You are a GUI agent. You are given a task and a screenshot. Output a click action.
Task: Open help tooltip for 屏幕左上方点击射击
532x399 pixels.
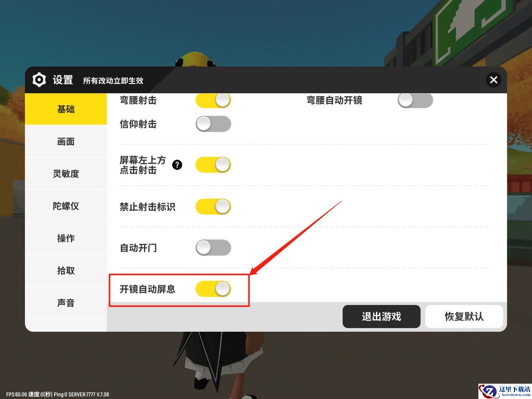[x=177, y=165]
